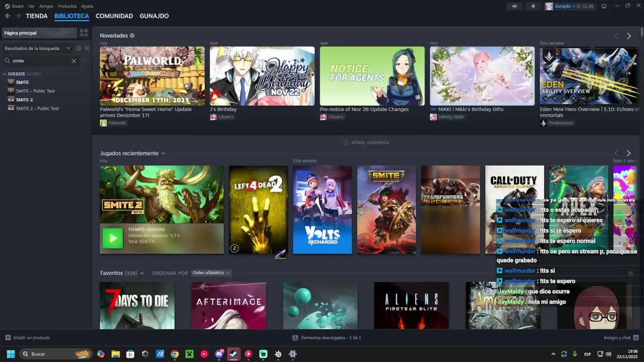Viewport: 644px width, 362px height.
Task: Open Nikki's Birthday Gifts news card
Action: [482, 76]
